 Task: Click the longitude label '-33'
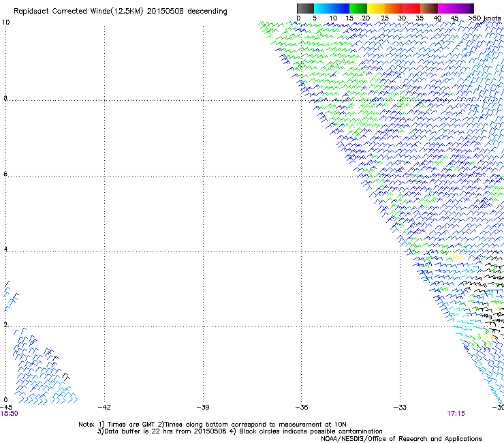point(400,408)
